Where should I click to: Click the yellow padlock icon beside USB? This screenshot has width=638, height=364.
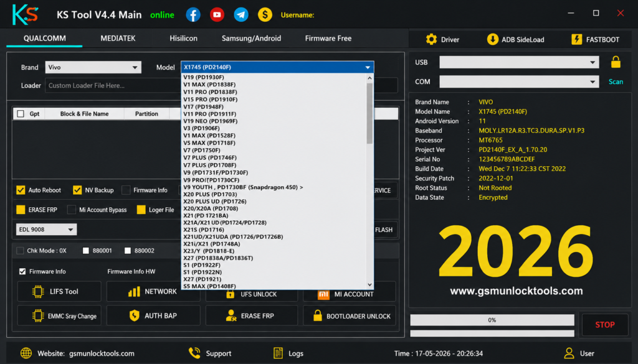click(x=616, y=62)
